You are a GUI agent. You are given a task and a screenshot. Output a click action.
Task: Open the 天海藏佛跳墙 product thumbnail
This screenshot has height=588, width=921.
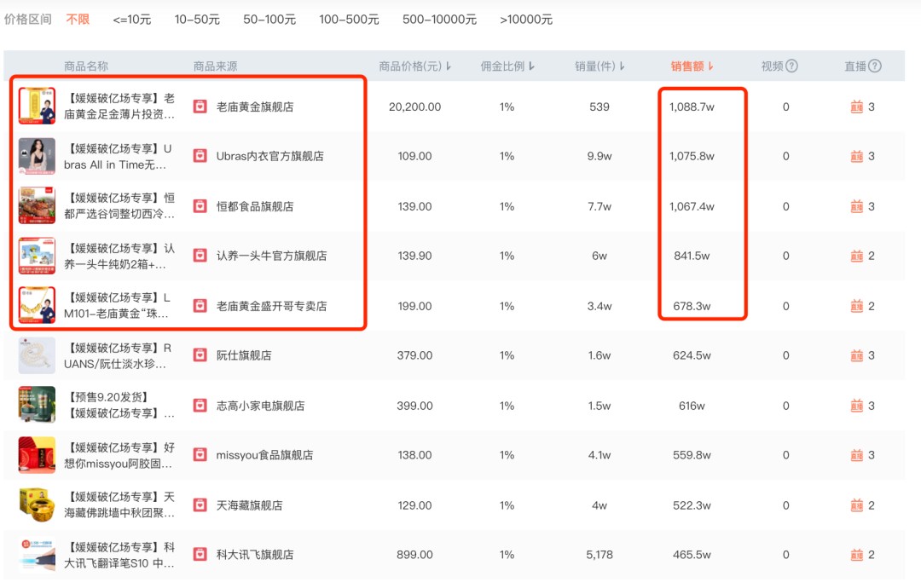[x=37, y=504]
